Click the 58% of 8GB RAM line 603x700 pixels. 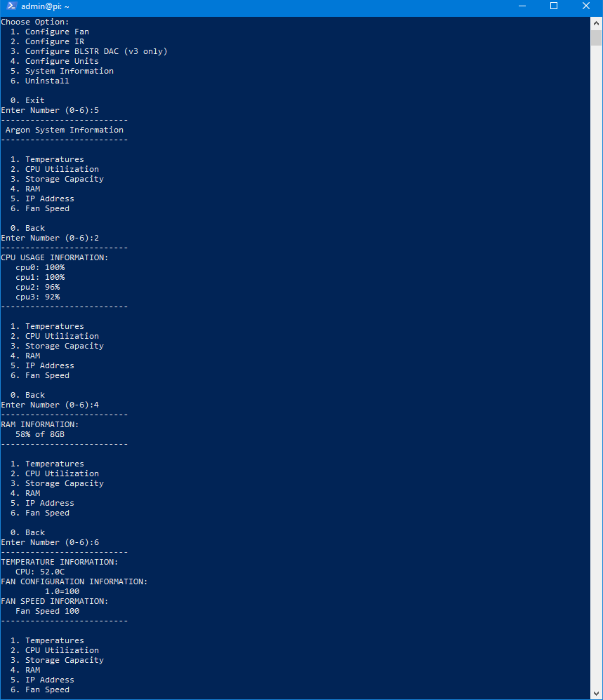40,434
